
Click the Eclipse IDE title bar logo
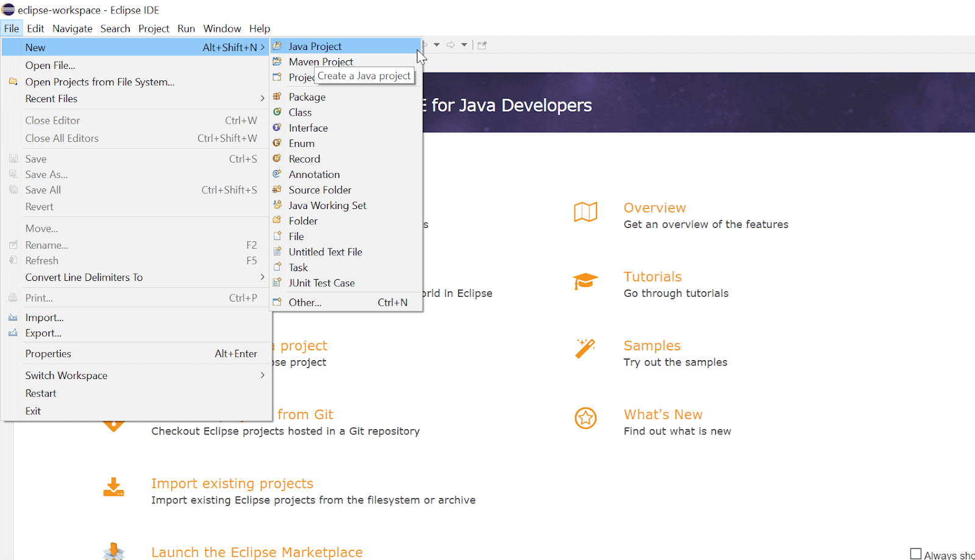(9, 10)
